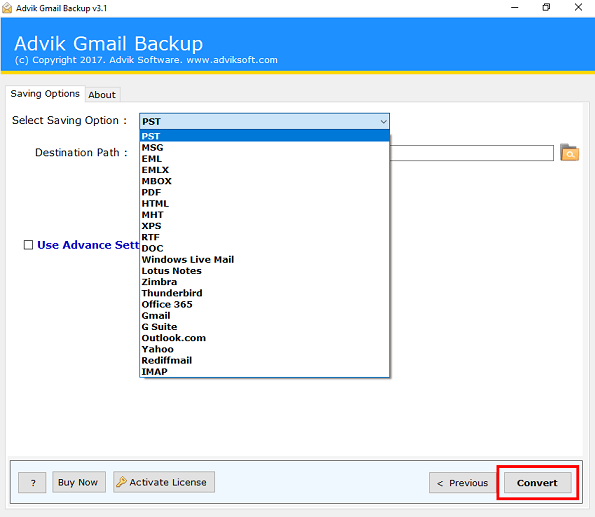595x517 pixels.
Task: Collapse the Select Saving Option dropdown arrow
Action: click(x=383, y=121)
